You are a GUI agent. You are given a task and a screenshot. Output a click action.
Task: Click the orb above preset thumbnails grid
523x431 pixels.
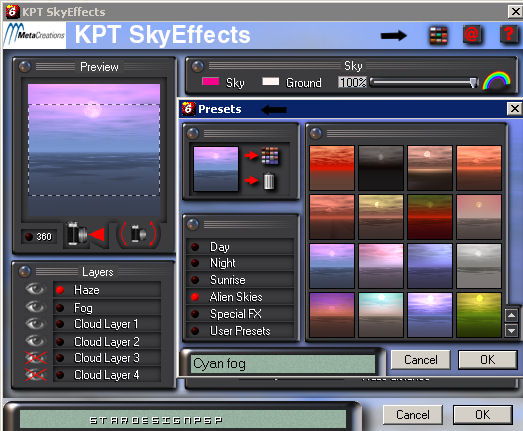tap(316, 134)
